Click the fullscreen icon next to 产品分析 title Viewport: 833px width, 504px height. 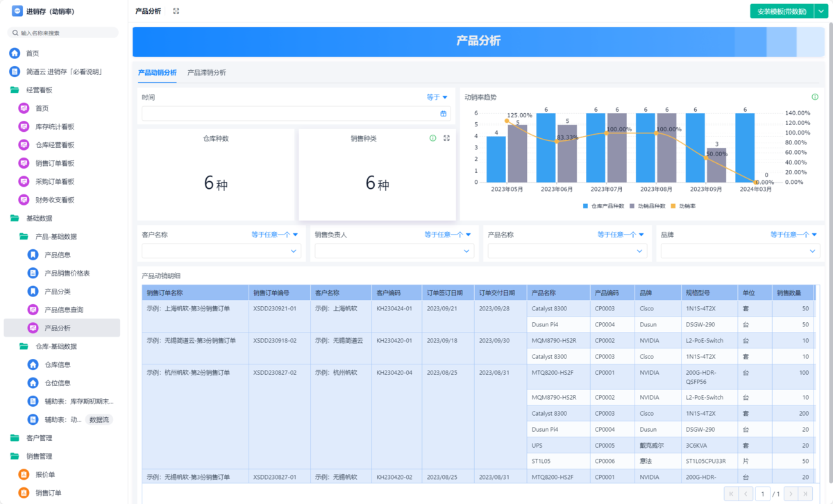[176, 11]
